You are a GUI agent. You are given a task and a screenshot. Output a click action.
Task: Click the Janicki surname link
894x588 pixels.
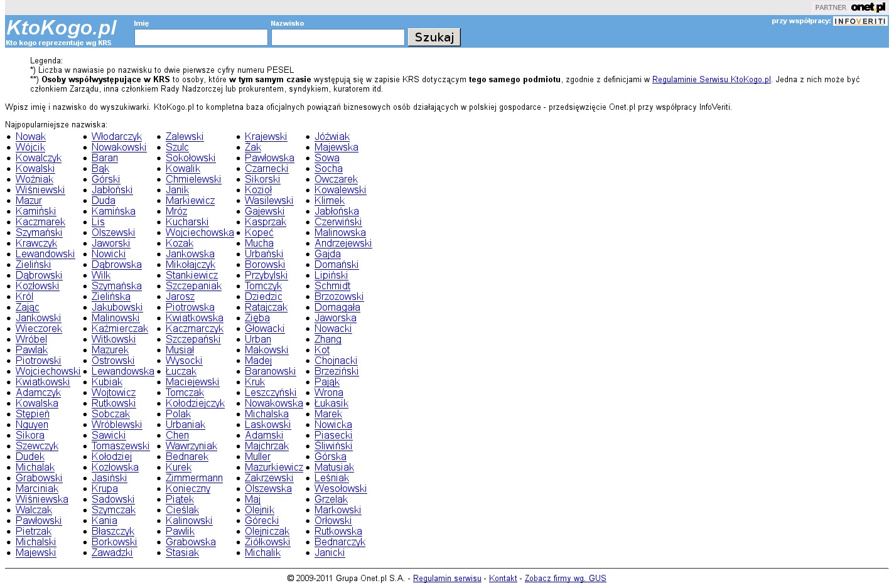(x=330, y=553)
